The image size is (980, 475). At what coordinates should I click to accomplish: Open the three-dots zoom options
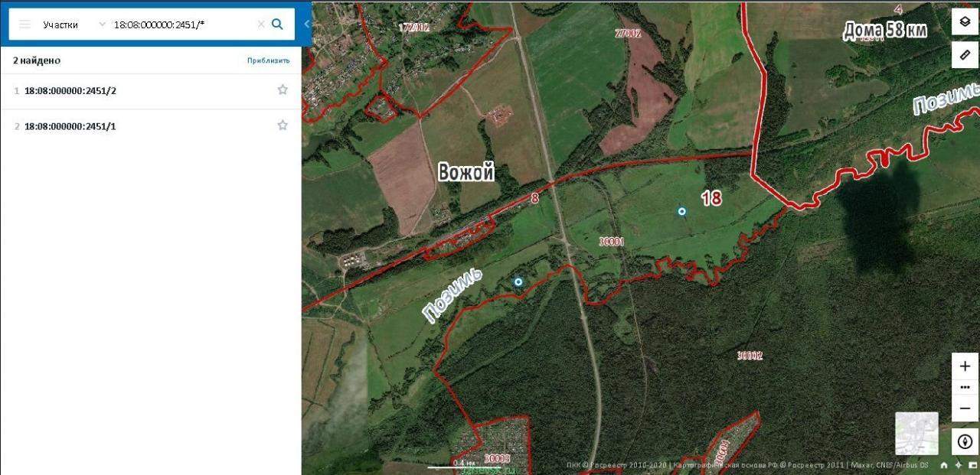965,388
